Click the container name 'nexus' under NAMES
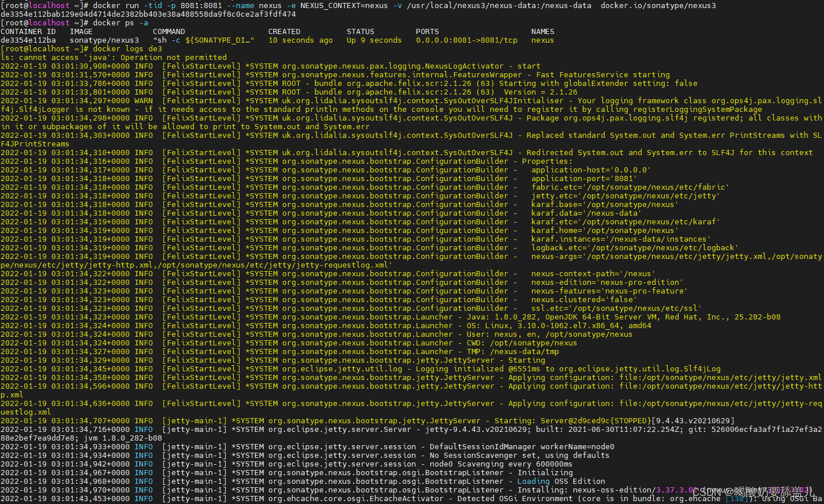The image size is (824, 504). (x=543, y=40)
